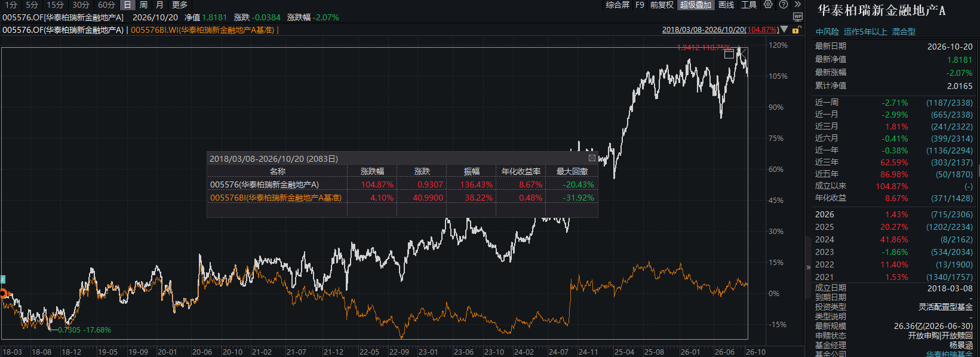Click the 近五年 86.98% row
The width and height of the screenshot is (980, 357).
click(893, 174)
